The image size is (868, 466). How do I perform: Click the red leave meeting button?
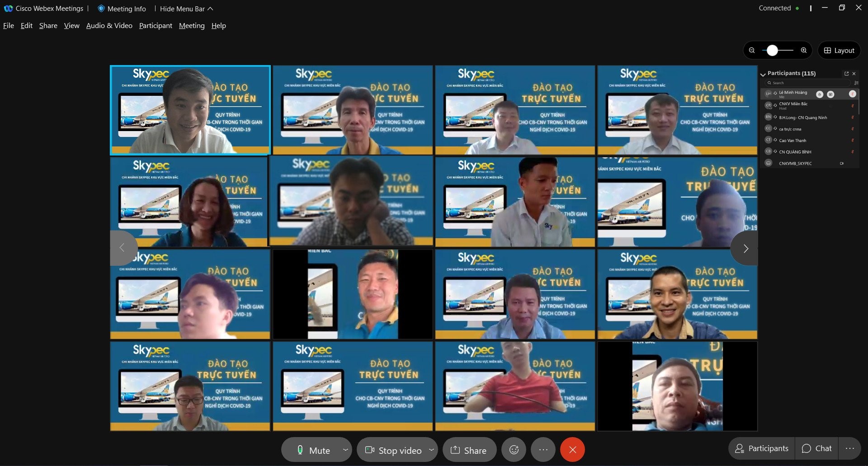pos(572,450)
